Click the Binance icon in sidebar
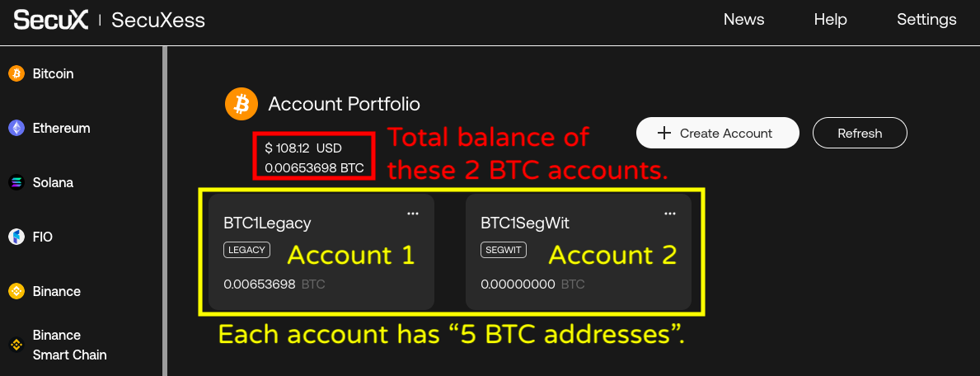Image resolution: width=980 pixels, height=376 pixels. (x=16, y=292)
